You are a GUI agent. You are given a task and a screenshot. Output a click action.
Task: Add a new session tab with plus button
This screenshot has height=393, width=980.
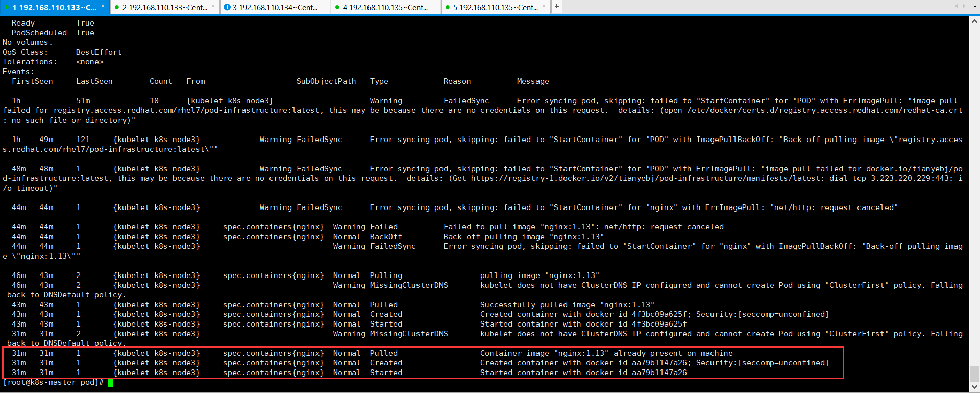pyautogui.click(x=557, y=7)
